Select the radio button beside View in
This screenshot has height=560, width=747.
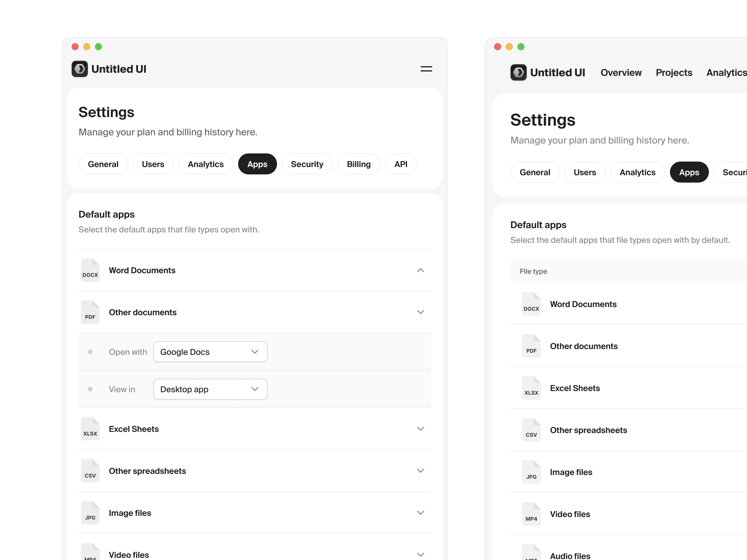[x=90, y=389]
